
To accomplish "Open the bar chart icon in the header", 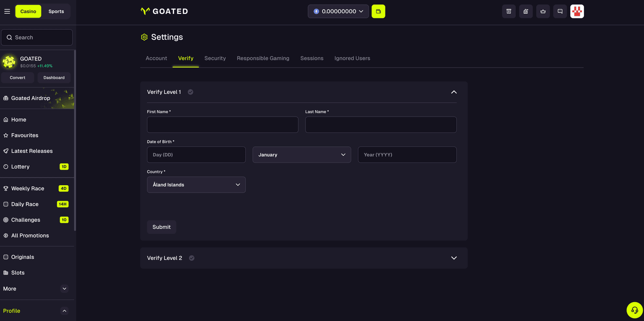I will 526,11.
